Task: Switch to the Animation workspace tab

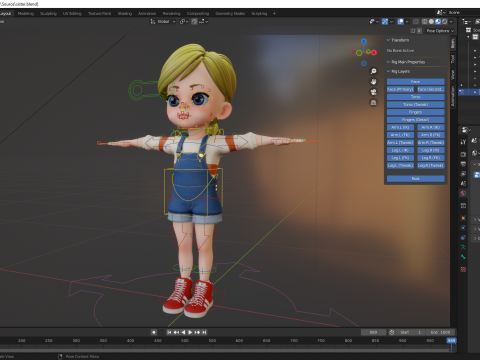Action: [147, 13]
